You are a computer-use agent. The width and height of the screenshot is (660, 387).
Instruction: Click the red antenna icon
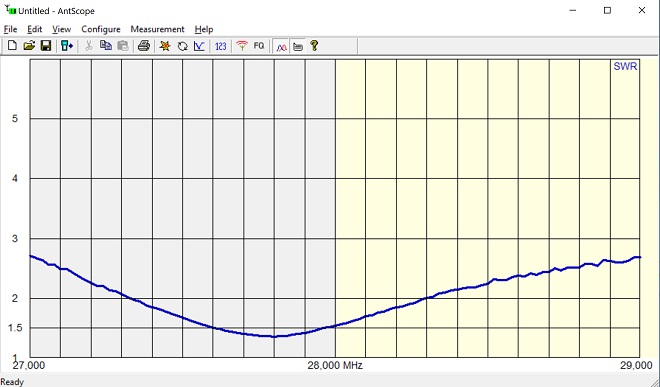pos(242,46)
